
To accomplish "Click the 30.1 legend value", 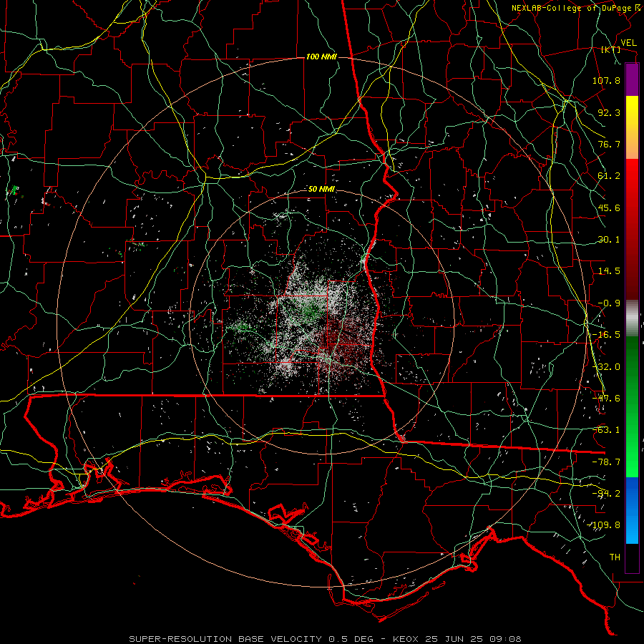I will click(x=609, y=240).
